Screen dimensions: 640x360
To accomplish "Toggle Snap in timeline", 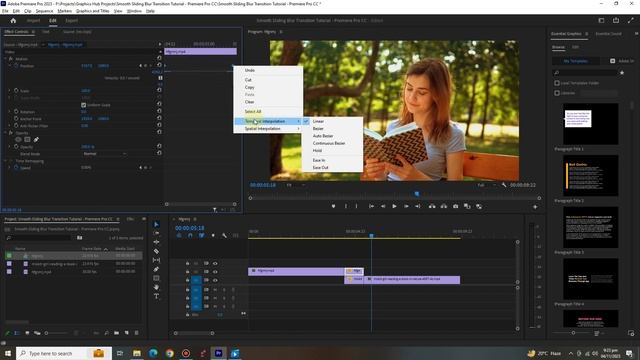I will [x=190, y=236].
